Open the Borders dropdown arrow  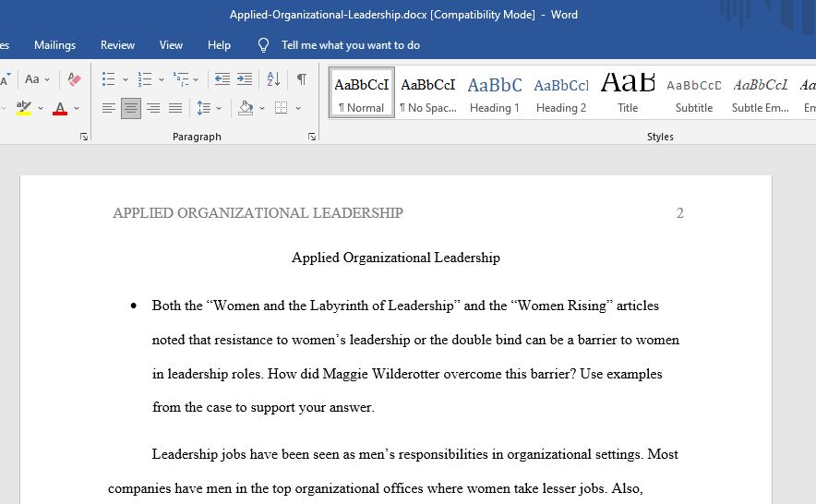point(297,108)
